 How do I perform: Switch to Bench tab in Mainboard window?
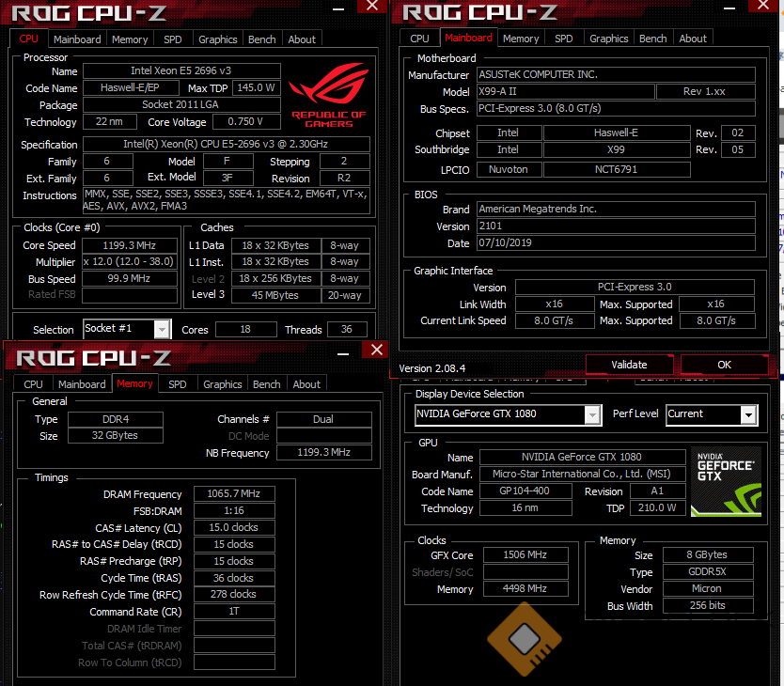tap(653, 39)
